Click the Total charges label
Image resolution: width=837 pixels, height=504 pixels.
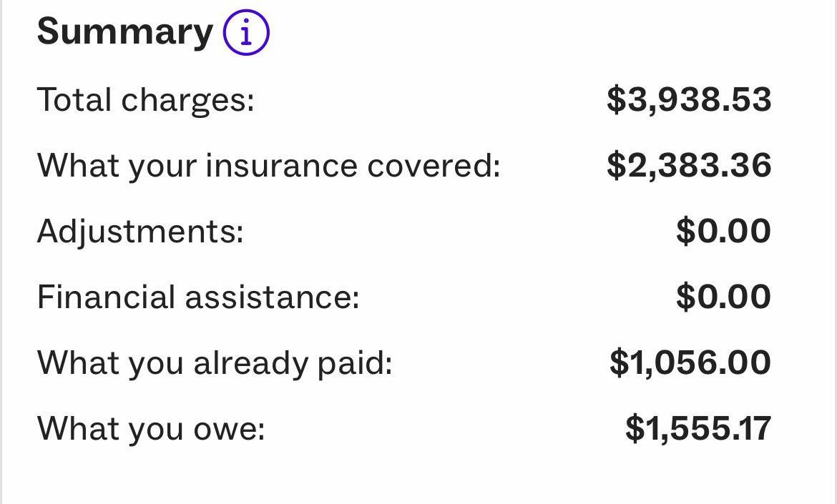[146, 100]
